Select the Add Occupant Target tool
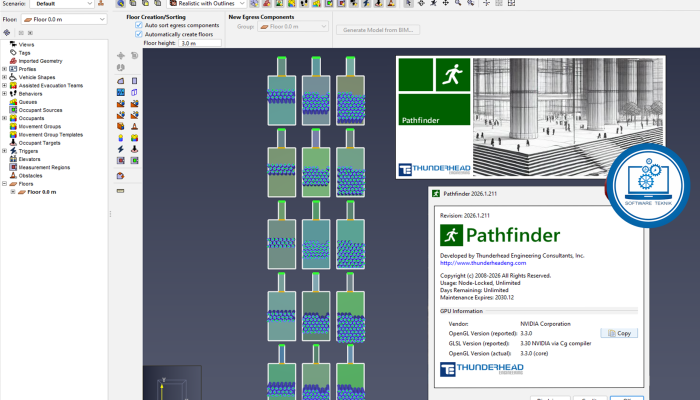Image resolution: width=700 pixels, height=400 pixels. tap(134, 149)
